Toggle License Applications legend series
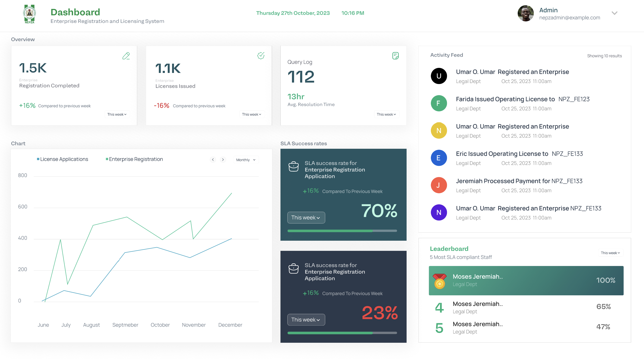 62,159
